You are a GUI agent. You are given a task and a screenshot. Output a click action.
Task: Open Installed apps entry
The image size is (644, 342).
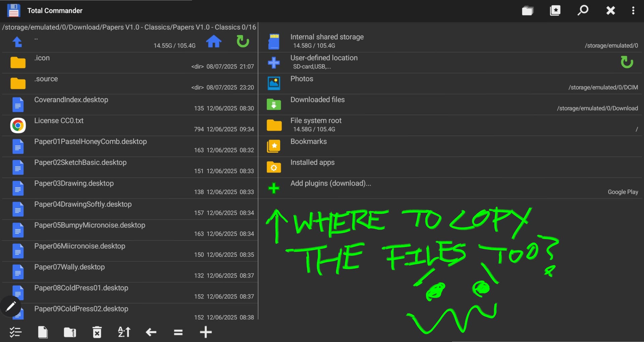[450, 167]
